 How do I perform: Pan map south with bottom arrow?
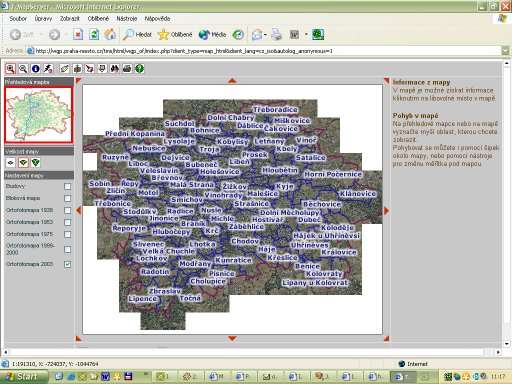tap(232, 338)
